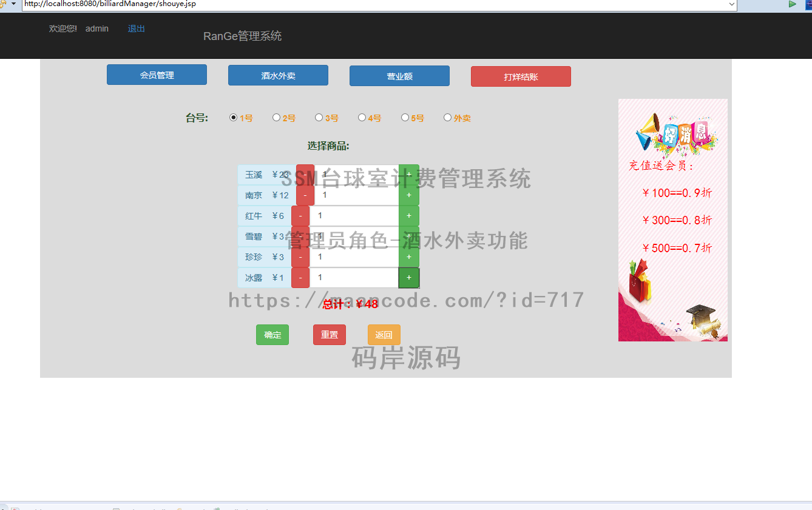
Task: Choose the 外卖 takeaway radio option
Action: point(447,118)
